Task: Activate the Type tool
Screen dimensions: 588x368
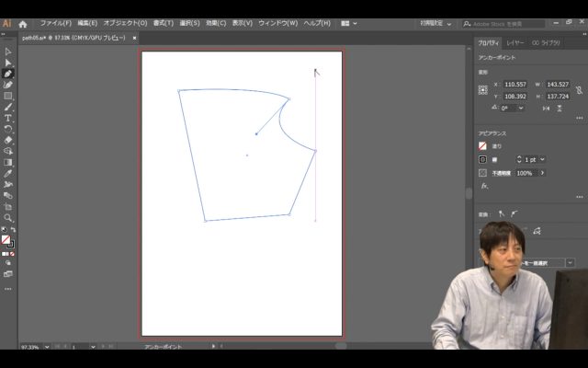Action: click(x=8, y=118)
